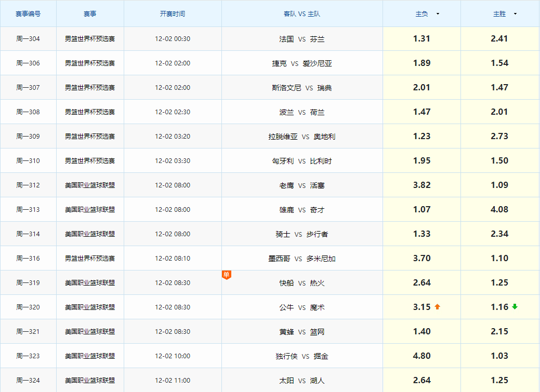Select 主负 odds 2.01 for 斯洛文尼亚 VS 瑞典
Screen dimensions: 540x392
pyautogui.click(x=422, y=87)
